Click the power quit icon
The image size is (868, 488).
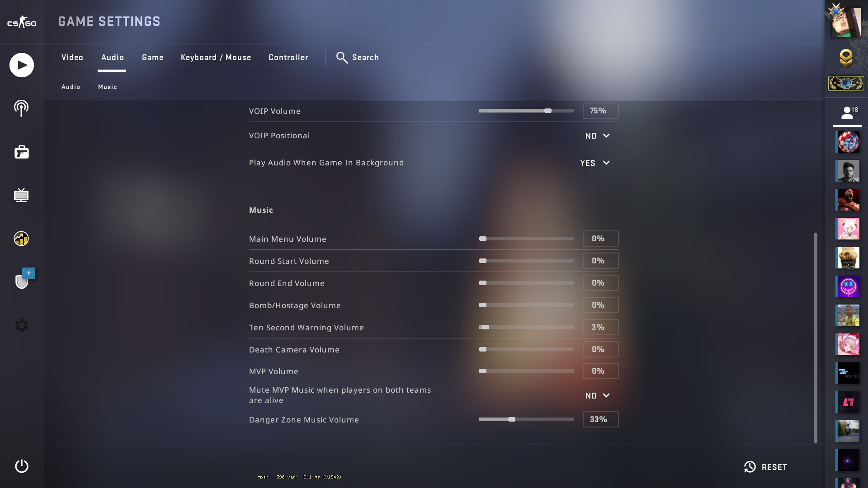pyautogui.click(x=21, y=466)
